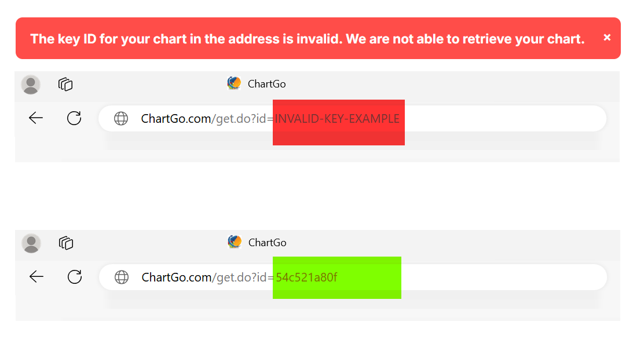Select the globe icon in the bottom address bar
Image resolution: width=644 pixels, height=340 pixels.
[122, 277]
